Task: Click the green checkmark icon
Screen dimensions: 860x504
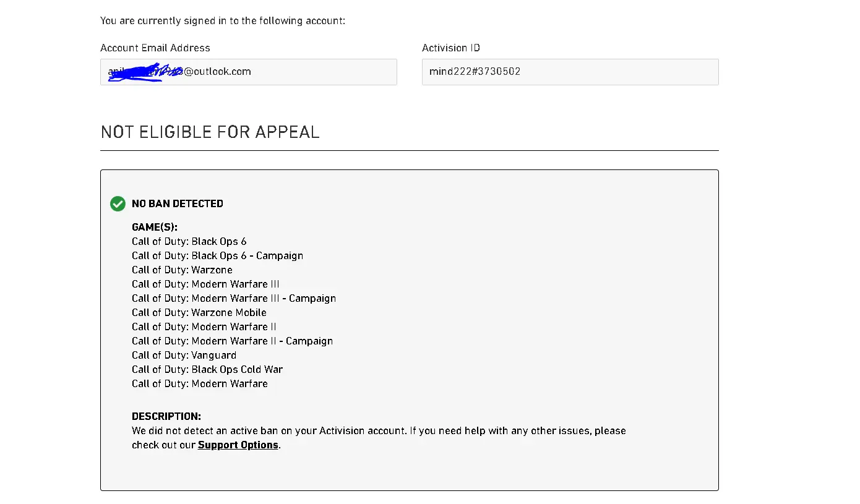Action: tap(118, 203)
